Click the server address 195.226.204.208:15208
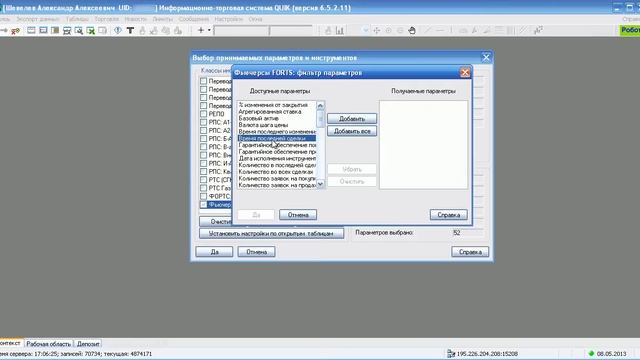Viewport: 640px width, 360px height. [x=487, y=353]
